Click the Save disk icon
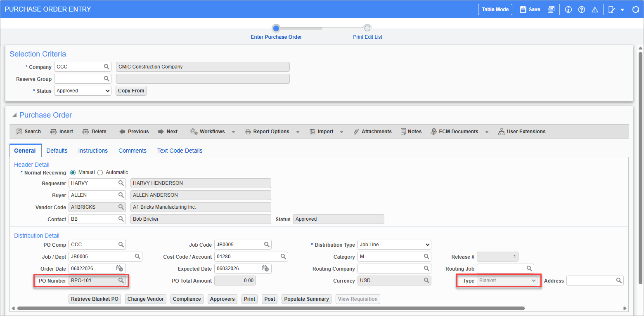 pos(523,9)
